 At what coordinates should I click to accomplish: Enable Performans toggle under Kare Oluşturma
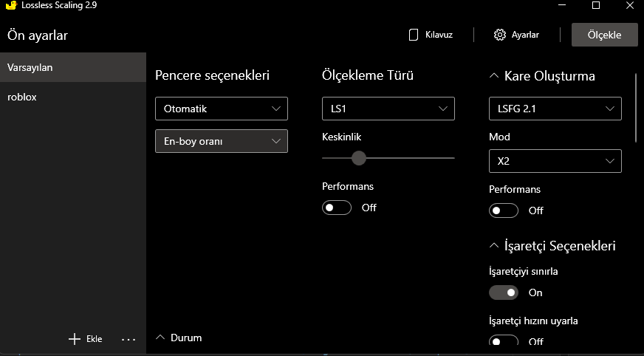[504, 210]
